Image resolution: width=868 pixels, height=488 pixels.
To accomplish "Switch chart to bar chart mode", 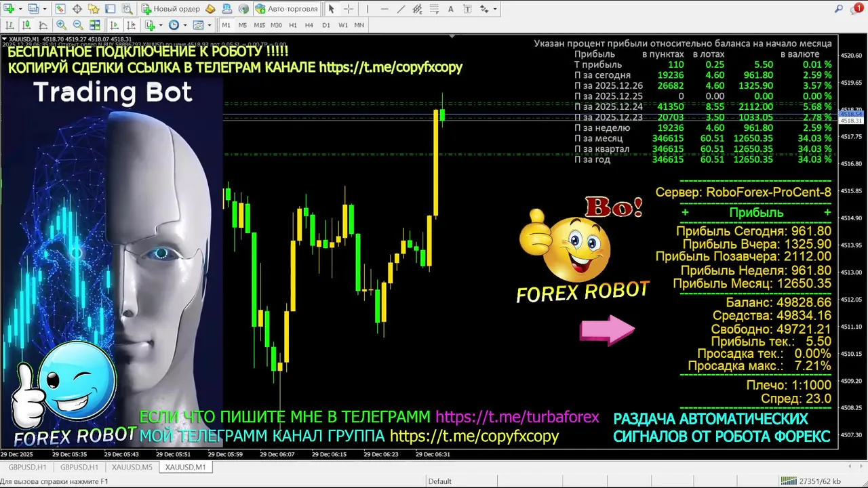I will coord(9,25).
